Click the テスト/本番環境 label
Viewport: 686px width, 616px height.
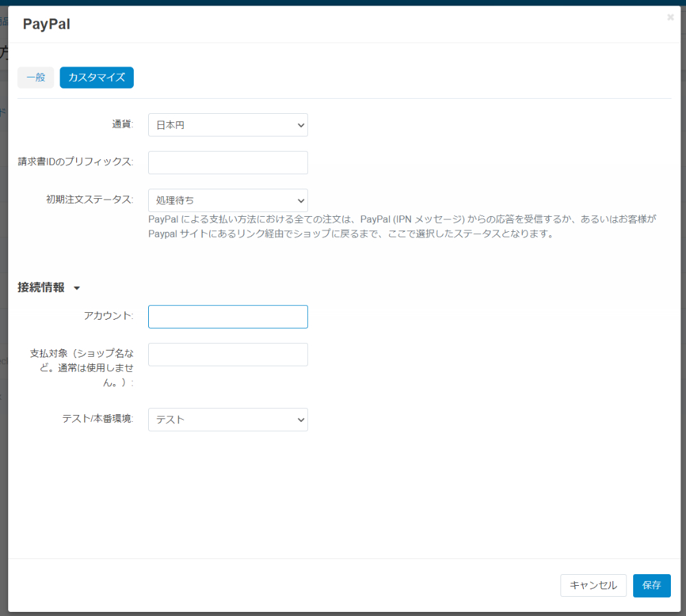click(x=97, y=418)
